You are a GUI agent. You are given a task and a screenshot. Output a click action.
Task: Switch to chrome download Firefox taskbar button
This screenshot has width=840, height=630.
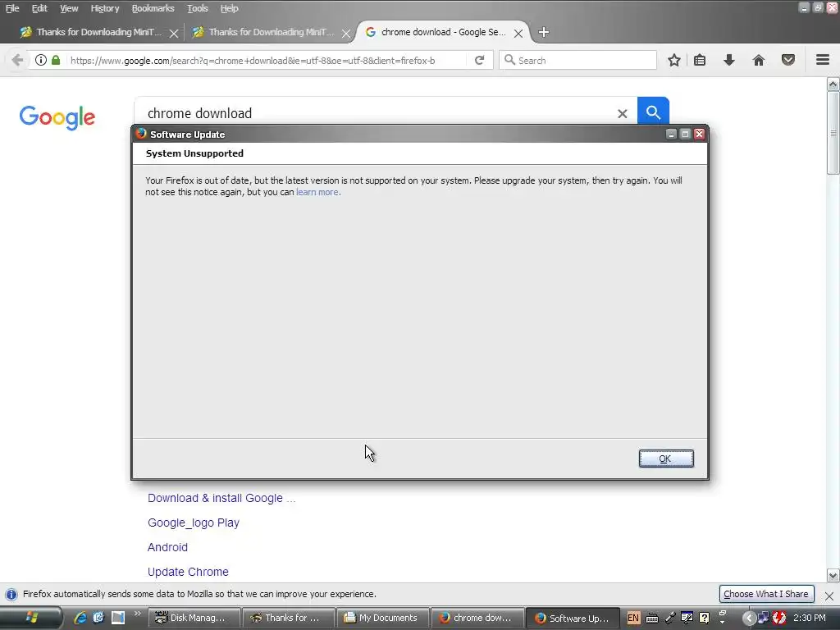click(x=478, y=618)
